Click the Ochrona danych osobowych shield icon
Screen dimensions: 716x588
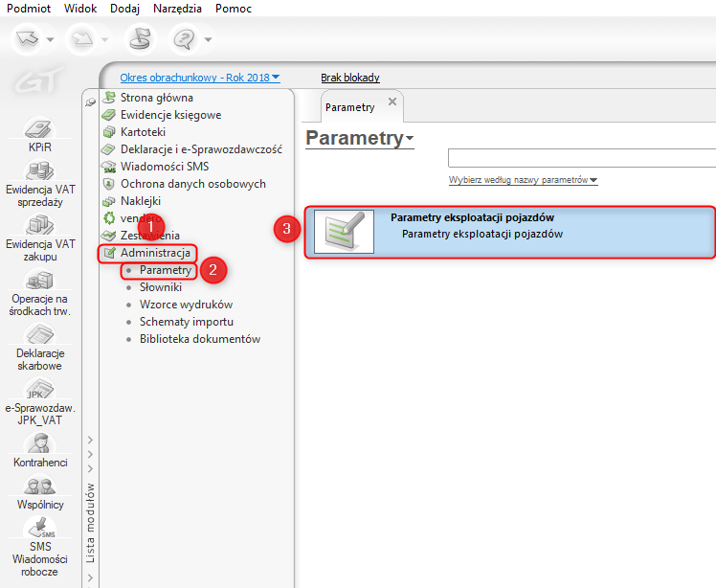(109, 184)
